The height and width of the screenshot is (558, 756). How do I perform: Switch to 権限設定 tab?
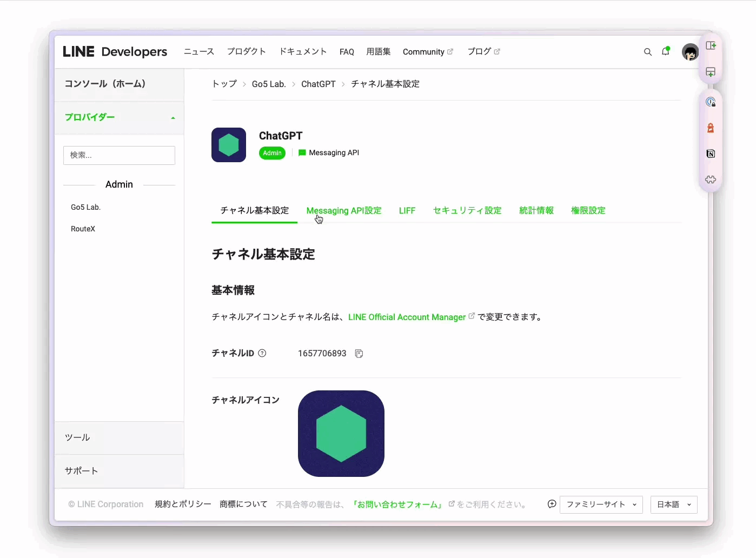coord(588,210)
